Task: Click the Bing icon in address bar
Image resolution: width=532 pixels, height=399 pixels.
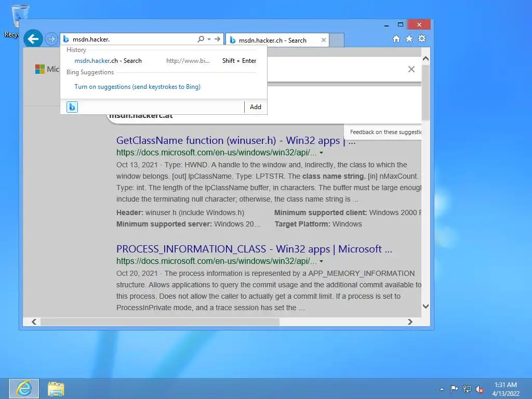Action: pyautogui.click(x=66, y=39)
